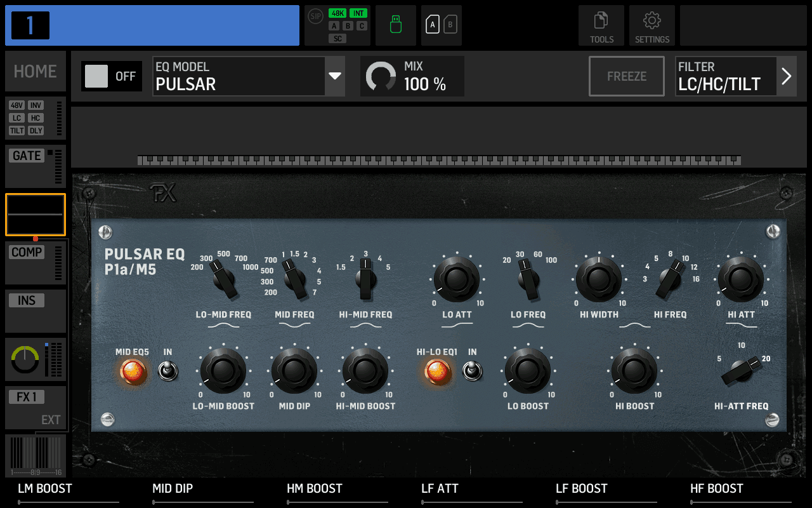Expand the FILTER LC/HC/TILT arrow
812x508 pixels.
(x=787, y=76)
